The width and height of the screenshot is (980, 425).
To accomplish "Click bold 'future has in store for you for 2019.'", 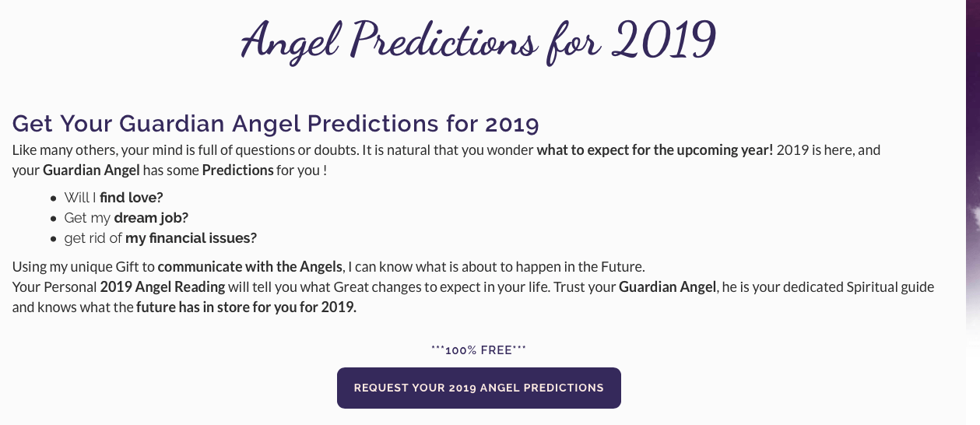I will 246,307.
